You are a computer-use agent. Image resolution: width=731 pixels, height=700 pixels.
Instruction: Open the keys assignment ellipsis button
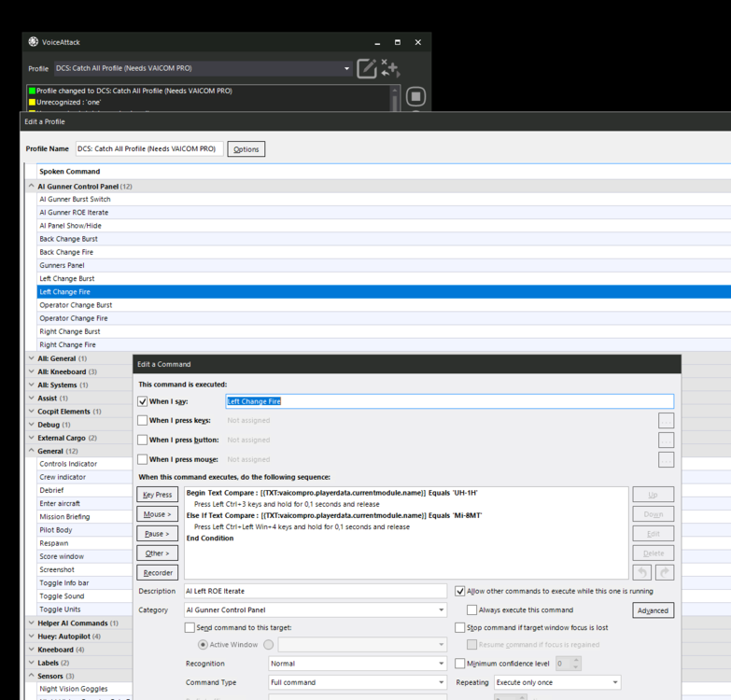point(666,421)
